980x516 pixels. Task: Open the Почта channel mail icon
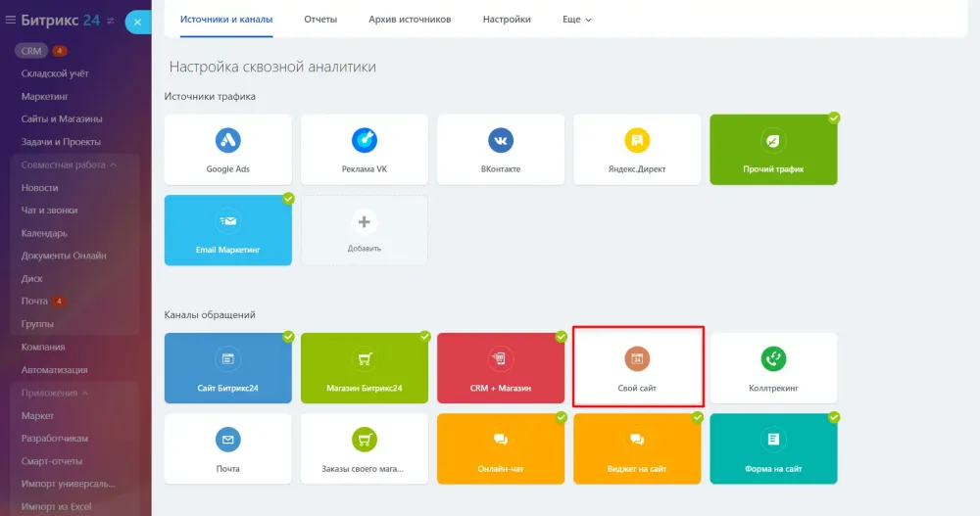[x=227, y=440]
